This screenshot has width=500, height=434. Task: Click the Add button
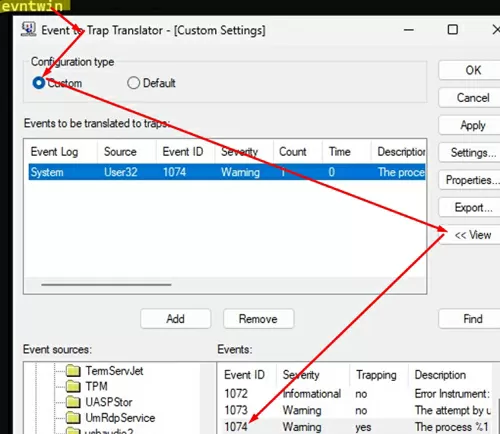pos(176,319)
